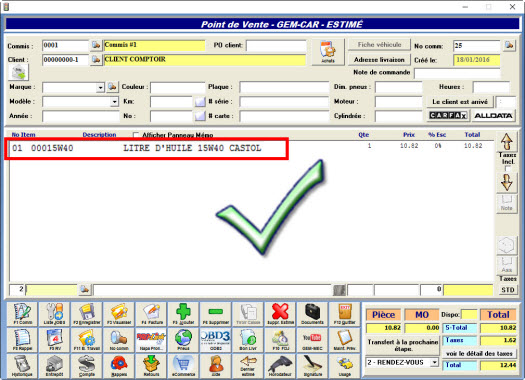
Task: Launch the YouTube GEM-WEC icon
Action: coord(312,339)
